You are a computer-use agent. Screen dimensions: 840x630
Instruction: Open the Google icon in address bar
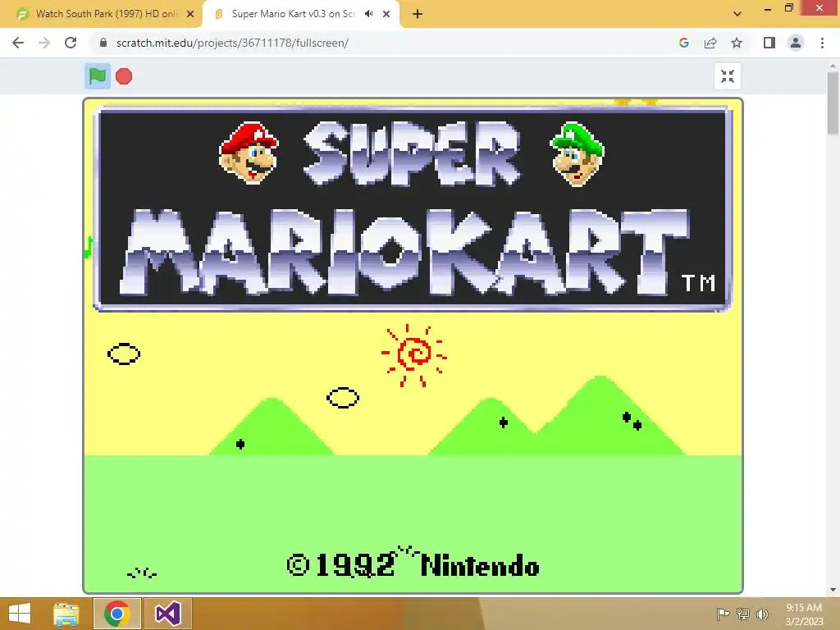coord(683,43)
